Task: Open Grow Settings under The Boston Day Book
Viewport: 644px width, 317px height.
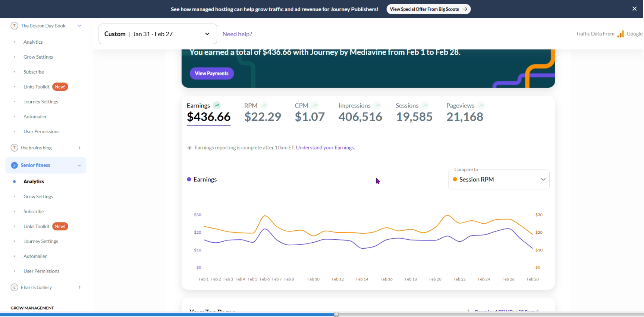Action: [38, 57]
